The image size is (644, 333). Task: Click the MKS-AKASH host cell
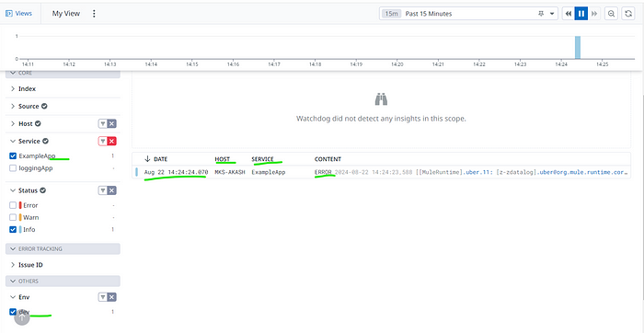point(230,172)
